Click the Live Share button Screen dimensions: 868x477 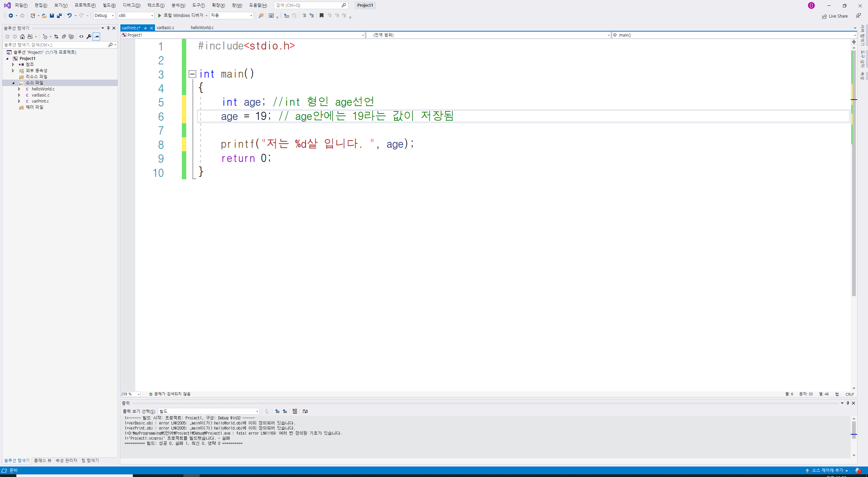pos(835,16)
